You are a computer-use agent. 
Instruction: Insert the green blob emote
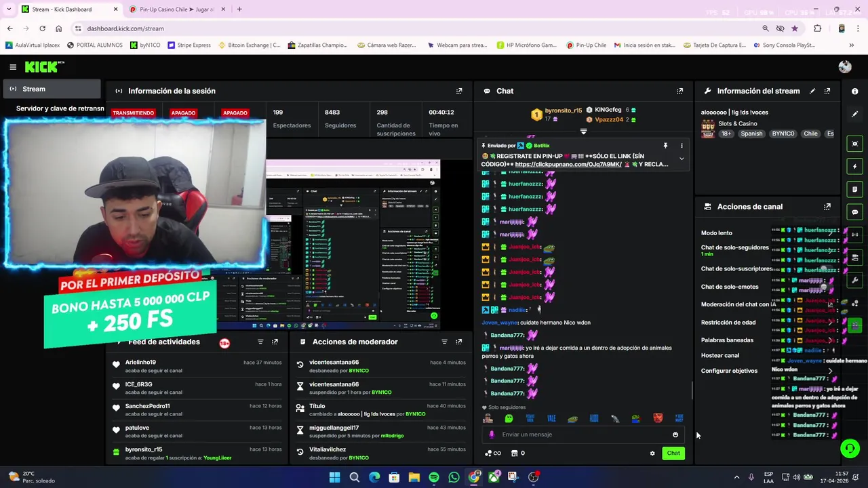509,419
